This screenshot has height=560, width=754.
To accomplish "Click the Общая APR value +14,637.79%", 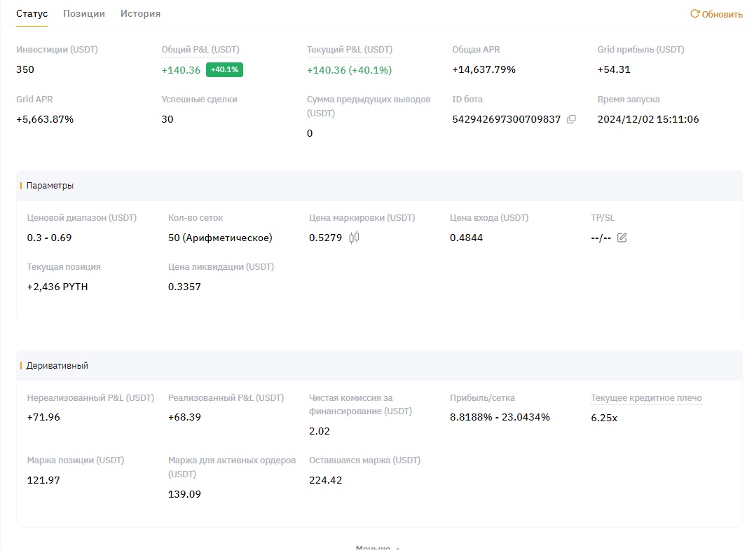I will tap(484, 70).
